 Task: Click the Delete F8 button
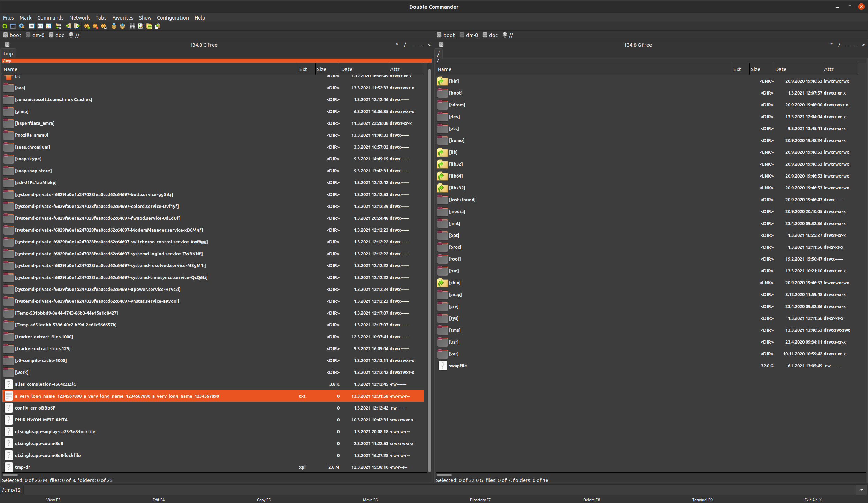pyautogui.click(x=592, y=500)
